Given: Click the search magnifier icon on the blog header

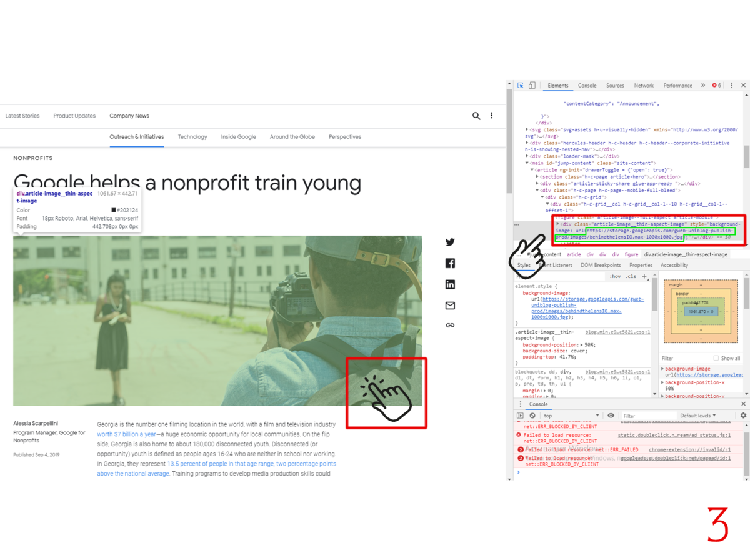Looking at the screenshot, I should point(476,116).
